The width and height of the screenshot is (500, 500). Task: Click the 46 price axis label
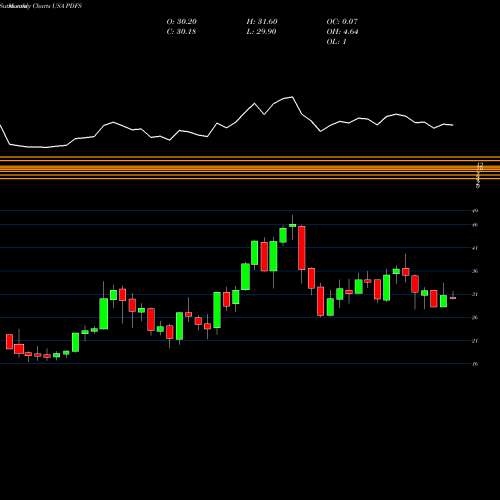pos(475,225)
